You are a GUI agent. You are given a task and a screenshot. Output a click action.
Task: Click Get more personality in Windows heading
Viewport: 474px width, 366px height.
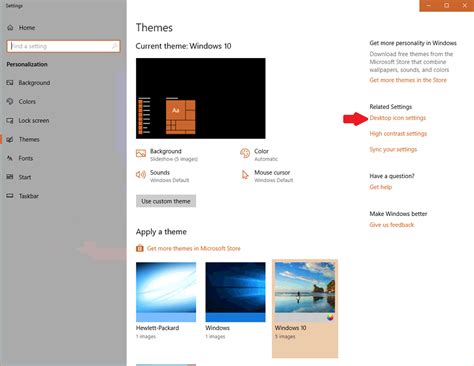(413, 43)
